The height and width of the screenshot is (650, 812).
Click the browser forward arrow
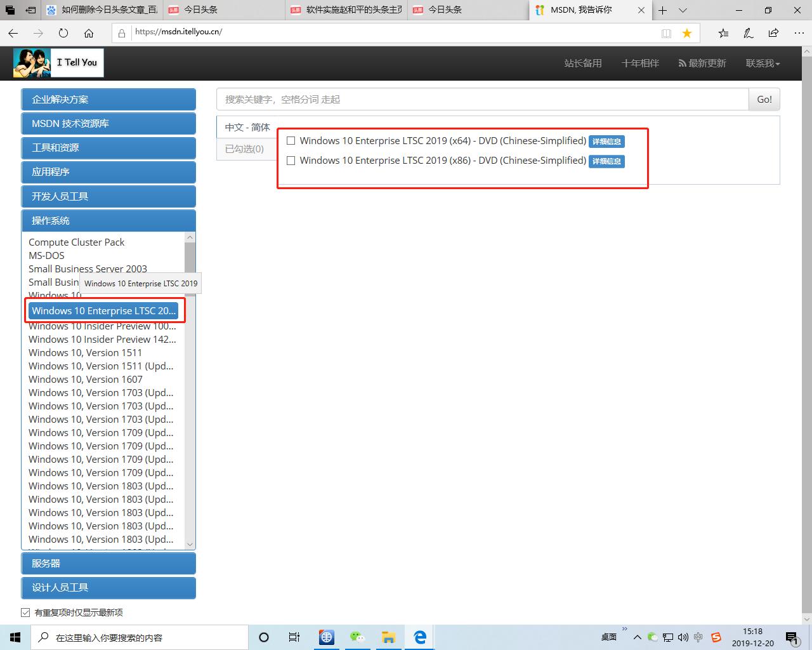tap(38, 33)
